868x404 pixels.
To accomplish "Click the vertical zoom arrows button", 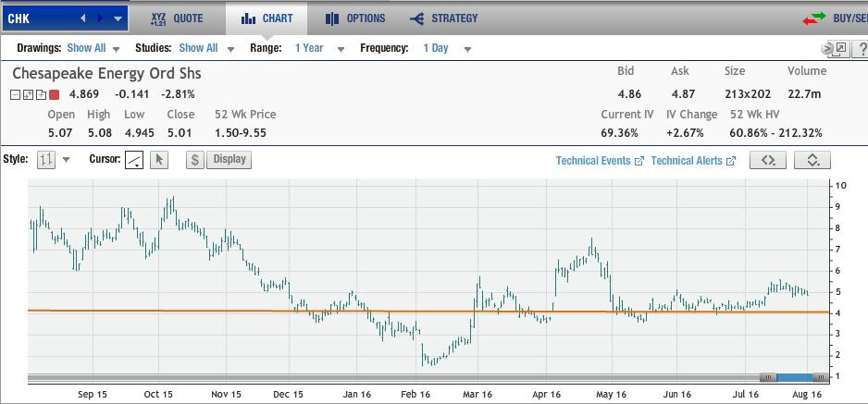I will 812,160.
